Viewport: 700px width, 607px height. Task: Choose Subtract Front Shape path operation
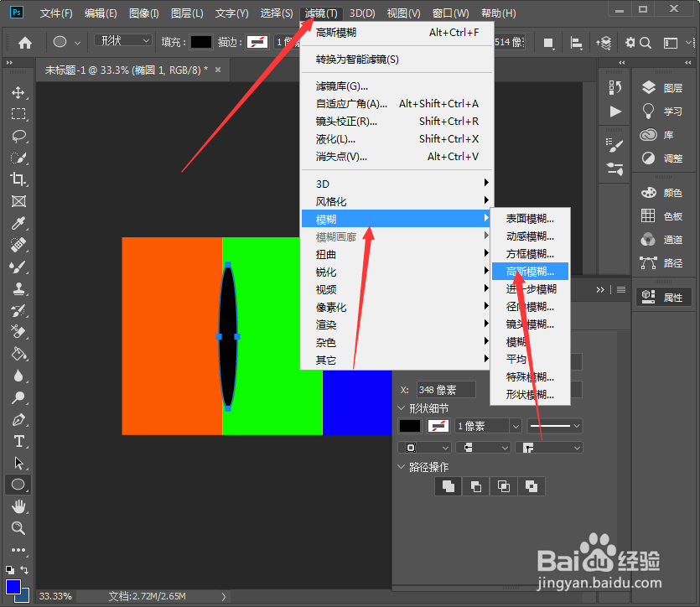tap(476, 486)
